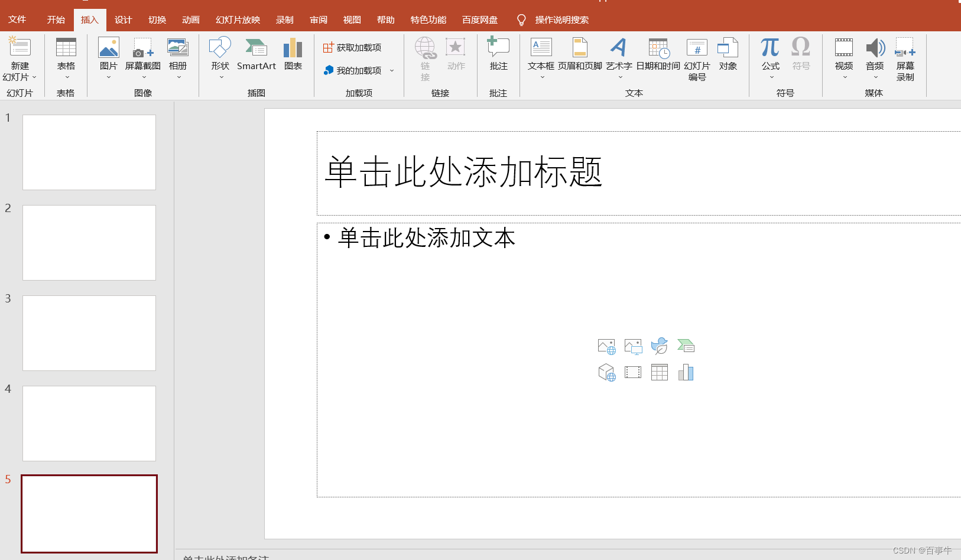Click Slide Number (幻灯片编号) icon
Viewport: 961px width, 560px height.
coord(697,47)
